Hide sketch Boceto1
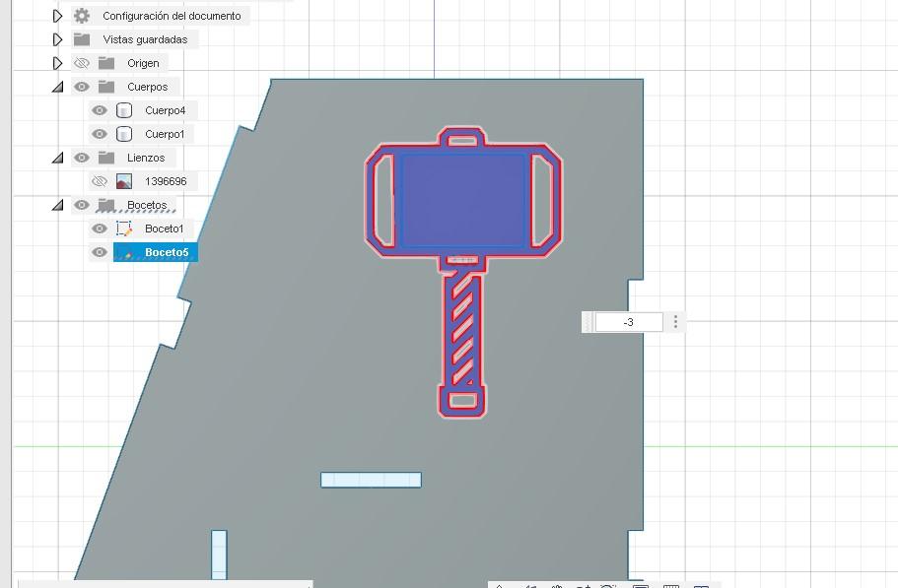898x588 pixels. (100, 229)
